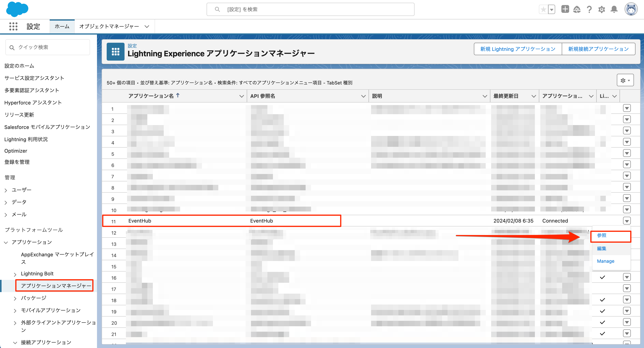Open the Li... column menu chevron

[614, 96]
